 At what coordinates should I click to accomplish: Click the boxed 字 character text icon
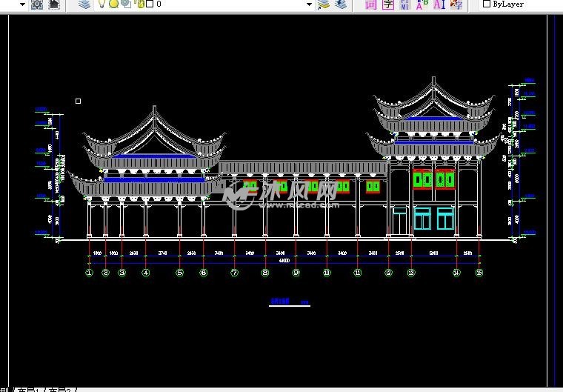point(387,4)
